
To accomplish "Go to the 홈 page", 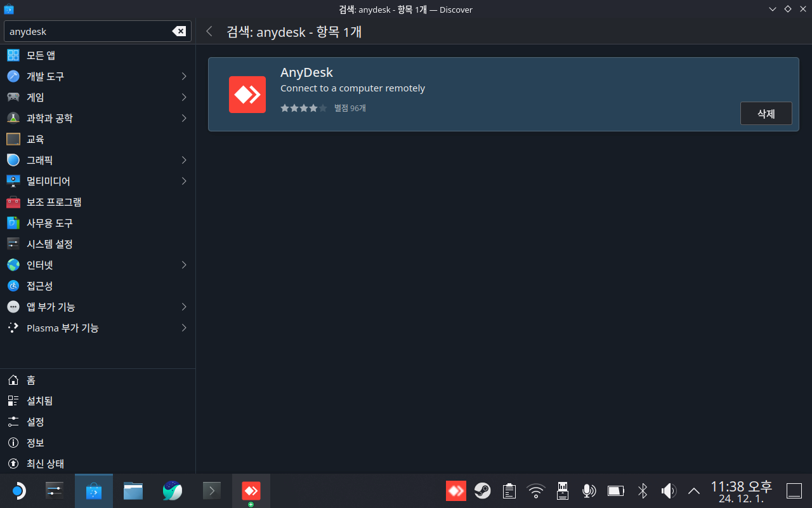I will click(98, 380).
